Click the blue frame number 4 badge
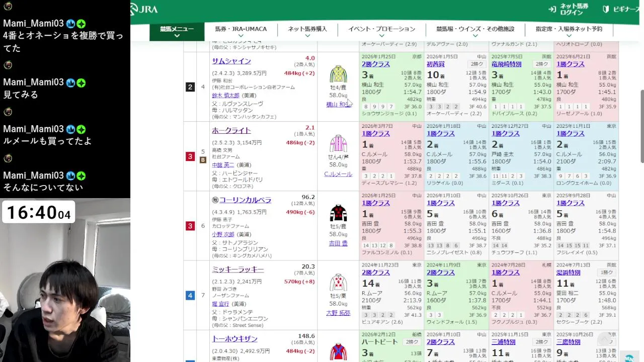Screen dimensions: 644x362 (x=190, y=295)
